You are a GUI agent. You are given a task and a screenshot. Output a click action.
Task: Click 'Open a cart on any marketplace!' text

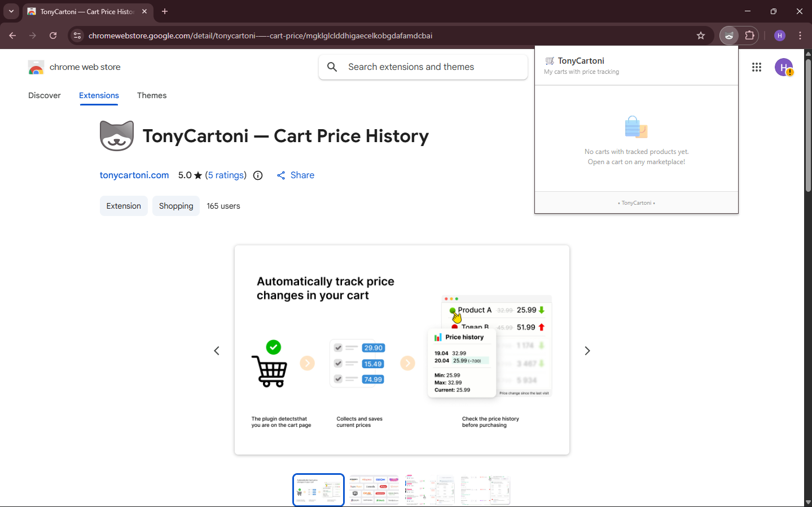[637, 162]
